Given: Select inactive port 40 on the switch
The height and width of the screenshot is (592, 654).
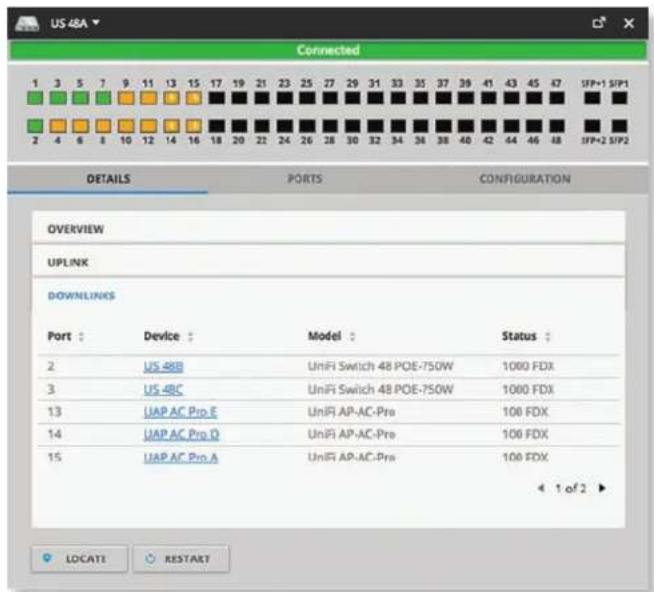Looking at the screenshot, I should click(465, 126).
